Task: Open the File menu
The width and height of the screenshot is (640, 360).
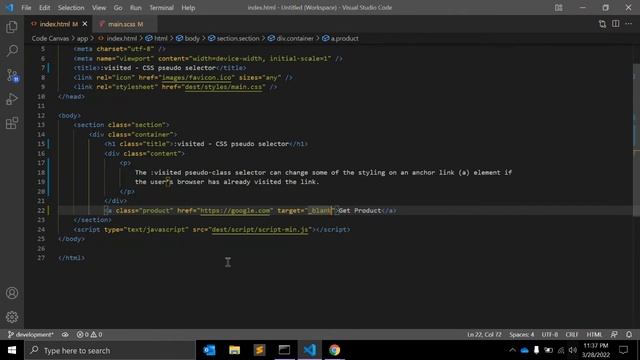Action: (26, 8)
